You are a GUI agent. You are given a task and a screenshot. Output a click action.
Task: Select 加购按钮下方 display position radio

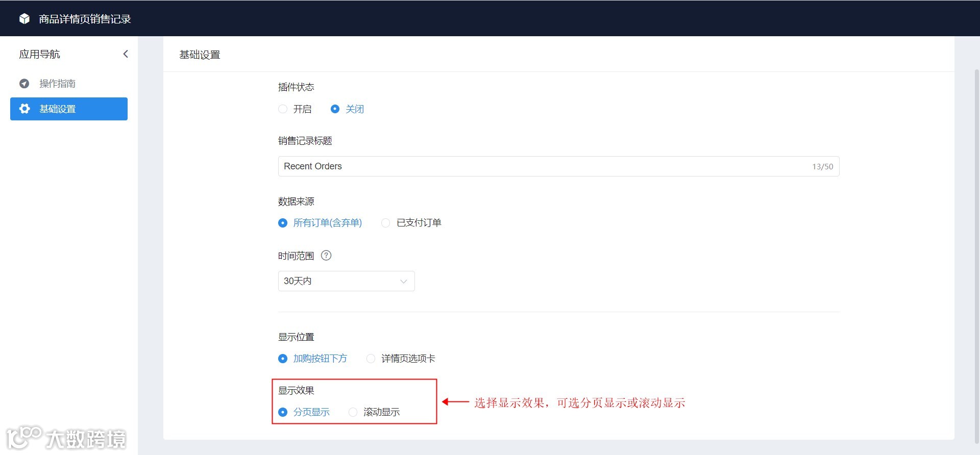pyautogui.click(x=283, y=359)
